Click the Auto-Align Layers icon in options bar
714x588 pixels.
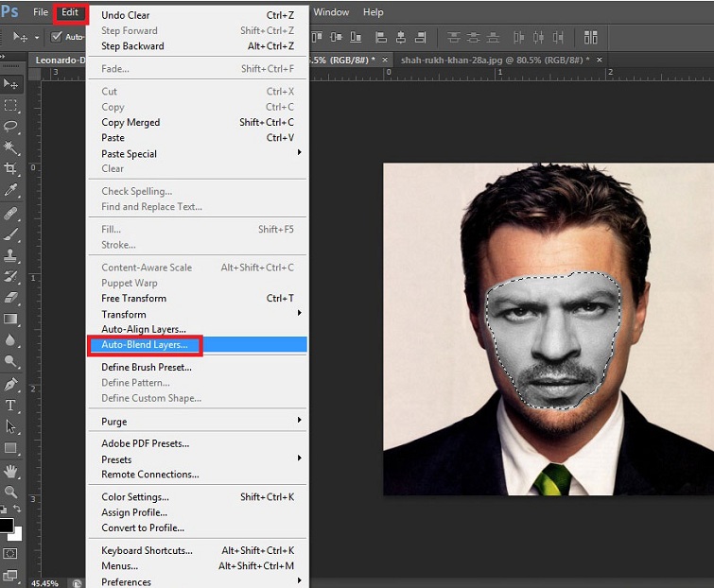(x=590, y=37)
